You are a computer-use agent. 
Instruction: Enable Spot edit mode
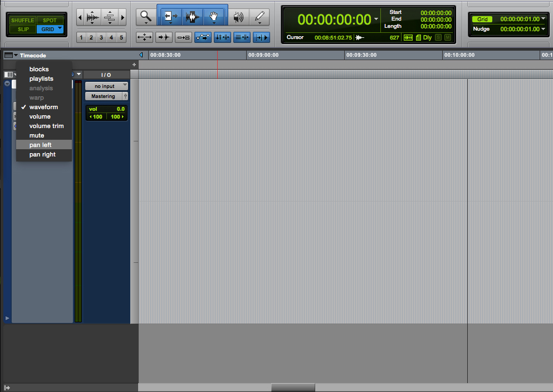(50, 21)
